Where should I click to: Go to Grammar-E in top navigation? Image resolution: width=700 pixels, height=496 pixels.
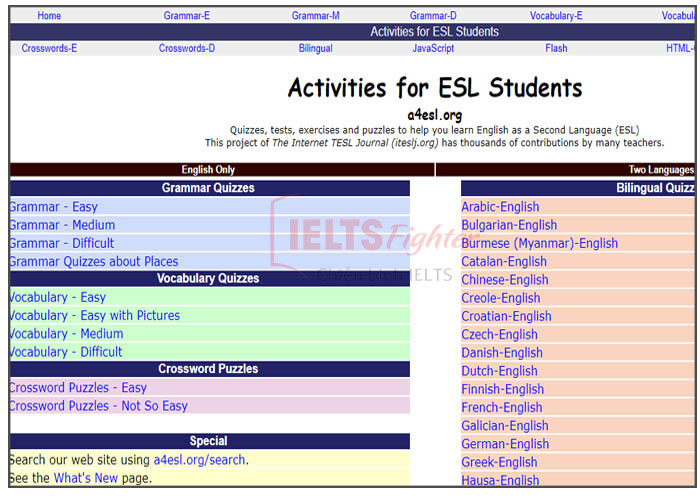coord(187,16)
